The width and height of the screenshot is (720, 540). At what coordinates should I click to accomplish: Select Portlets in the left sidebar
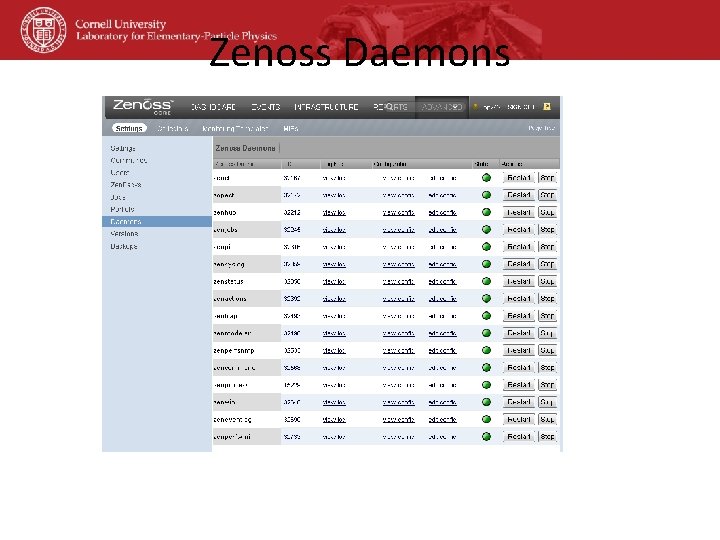click(122, 209)
